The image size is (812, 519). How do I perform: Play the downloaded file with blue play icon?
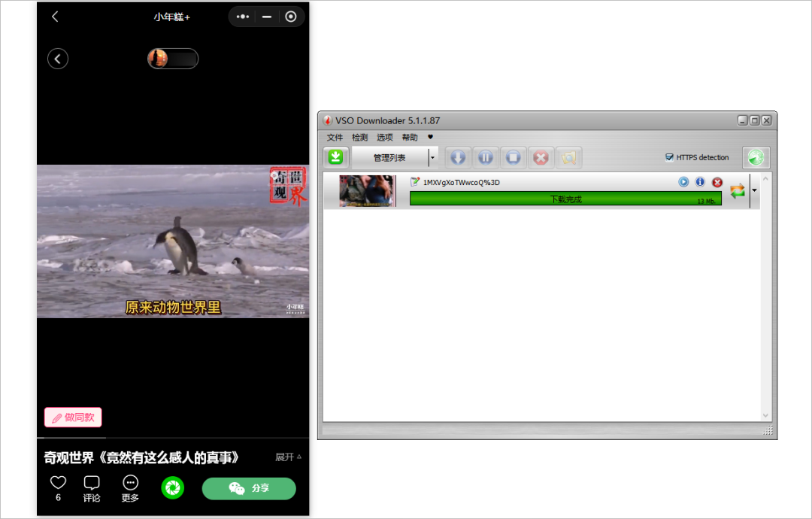click(x=683, y=182)
